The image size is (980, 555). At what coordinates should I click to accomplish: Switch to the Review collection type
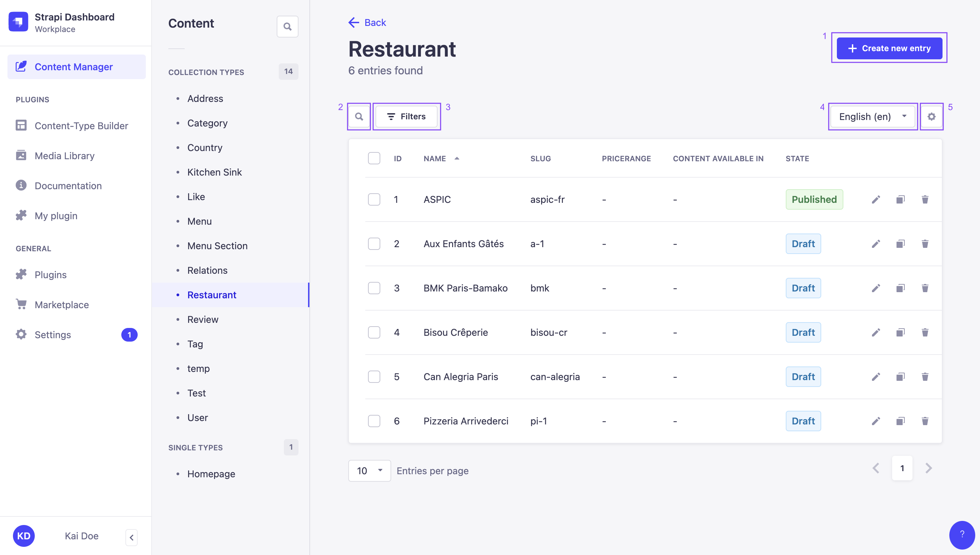[x=203, y=319]
